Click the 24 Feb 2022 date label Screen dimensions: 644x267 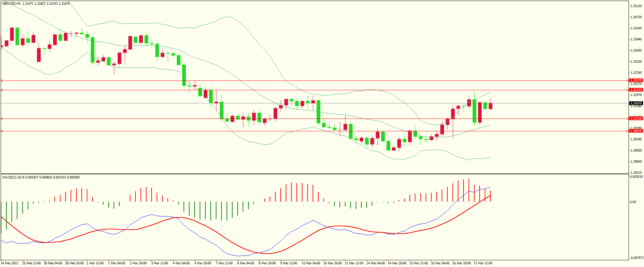10,263
